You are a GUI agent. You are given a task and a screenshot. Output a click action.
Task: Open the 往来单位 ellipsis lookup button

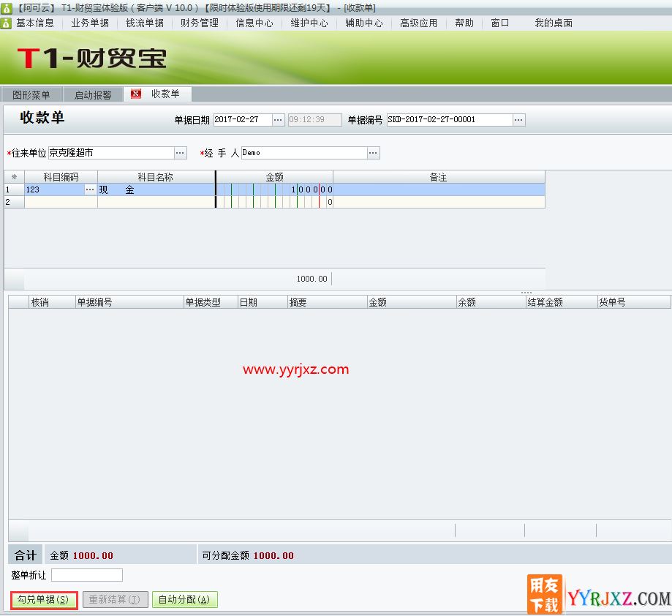180,153
